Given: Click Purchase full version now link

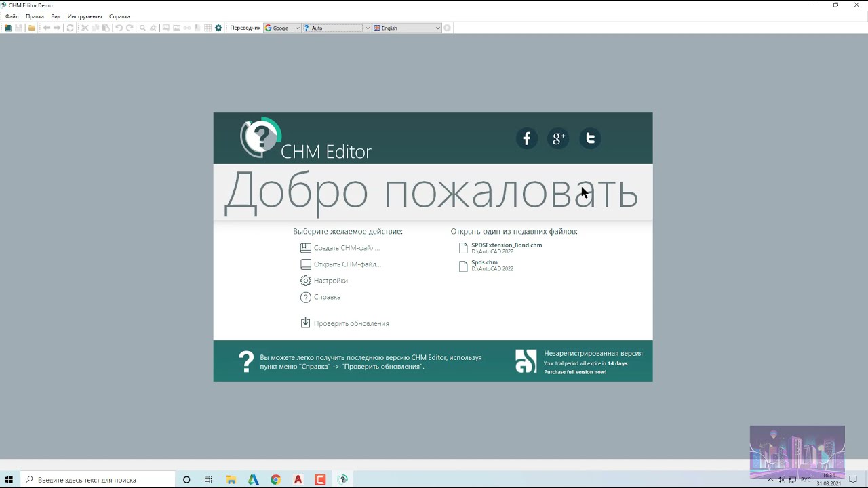Looking at the screenshot, I should 575,372.
